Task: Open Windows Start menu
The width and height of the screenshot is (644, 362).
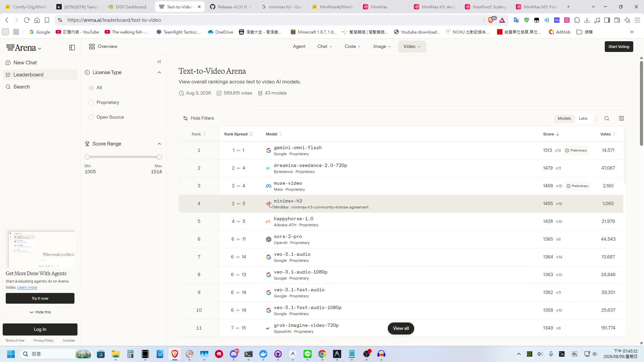Action: coord(11,354)
